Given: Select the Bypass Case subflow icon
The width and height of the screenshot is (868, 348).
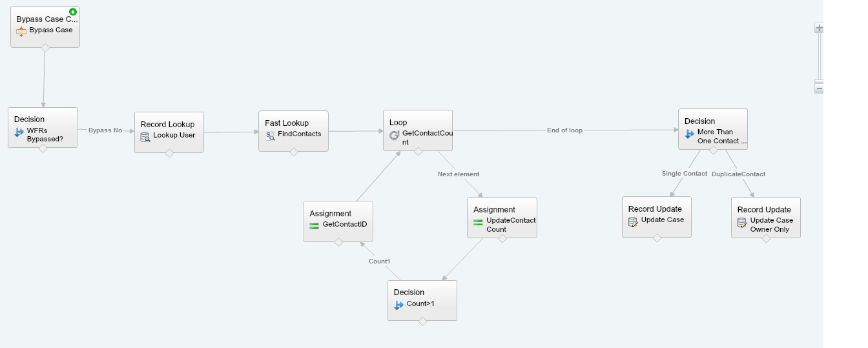Looking at the screenshot, I should (x=21, y=31).
